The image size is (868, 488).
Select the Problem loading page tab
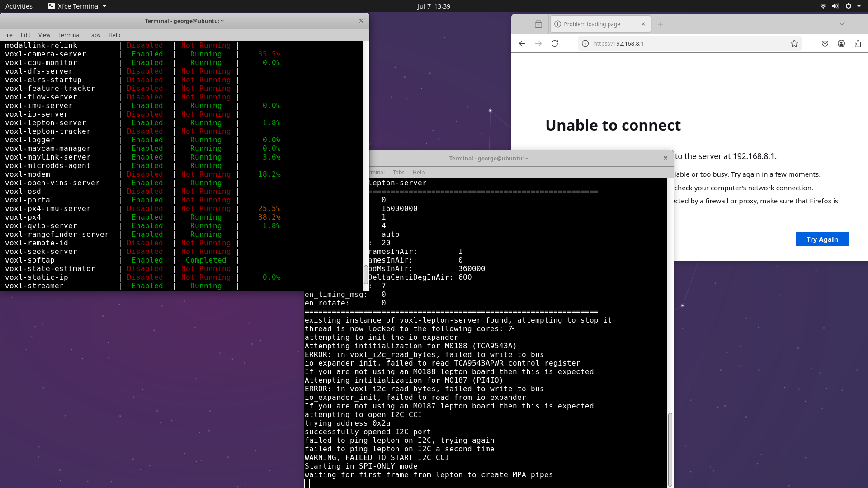coord(600,24)
